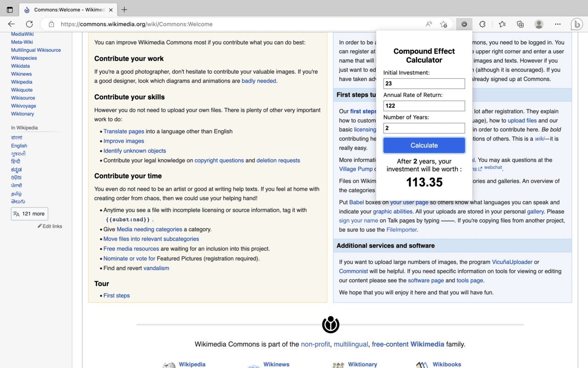The image size is (588, 368).
Task: Open the Bing sidebar
Action: (577, 24)
